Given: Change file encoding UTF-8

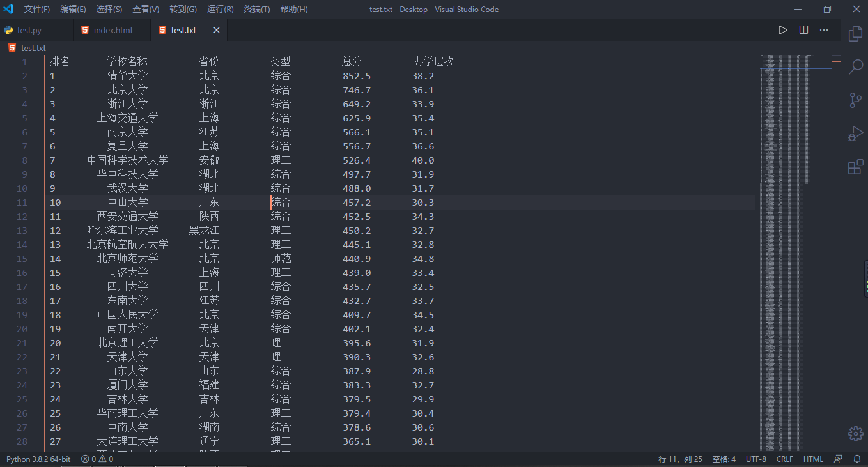Looking at the screenshot, I should (756, 459).
